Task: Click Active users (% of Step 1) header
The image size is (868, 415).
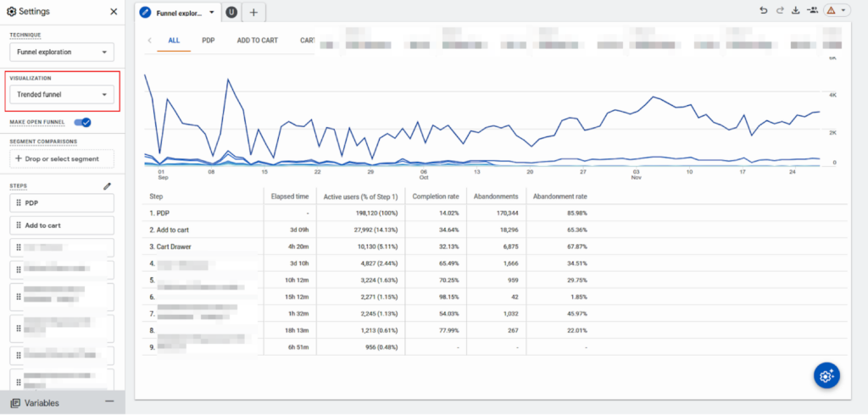Action: [x=360, y=196]
